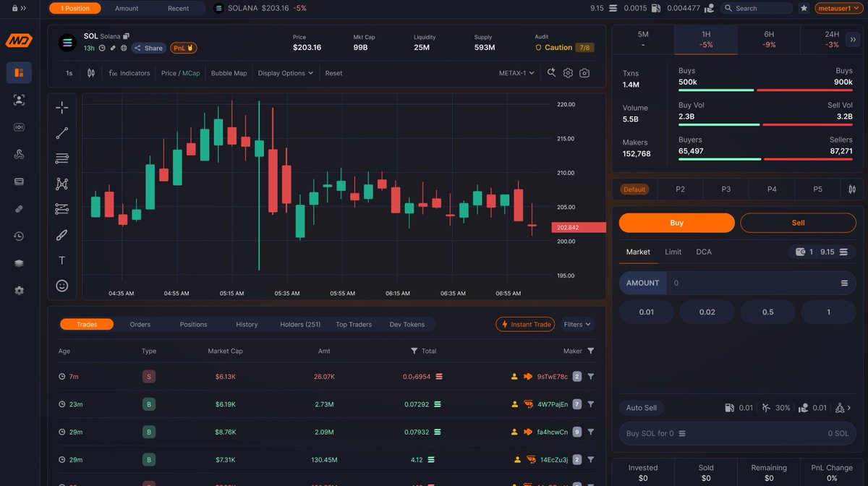The height and width of the screenshot is (486, 868).
Task: Open the METAX-1 chart layout dropdown
Action: click(x=514, y=73)
